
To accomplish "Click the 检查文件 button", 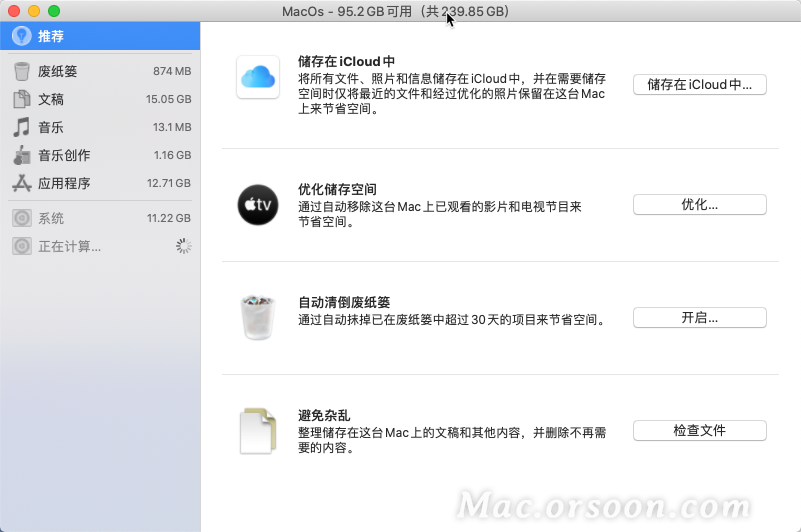I will (699, 430).
